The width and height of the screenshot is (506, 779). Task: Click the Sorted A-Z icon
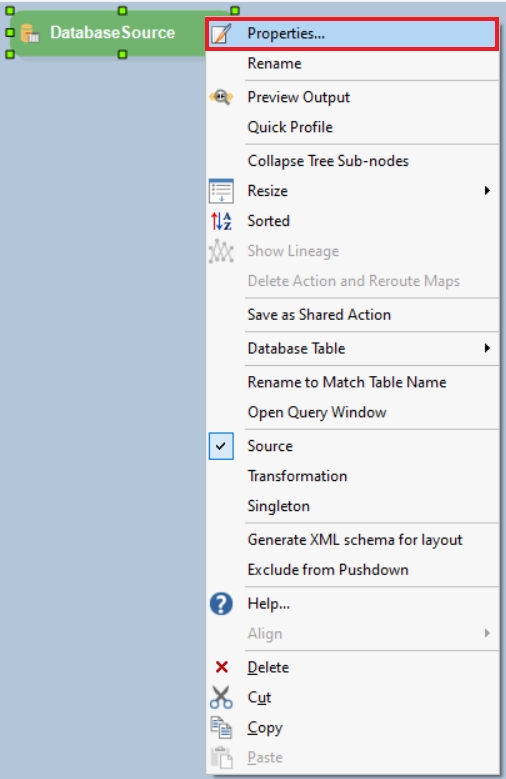pos(221,221)
